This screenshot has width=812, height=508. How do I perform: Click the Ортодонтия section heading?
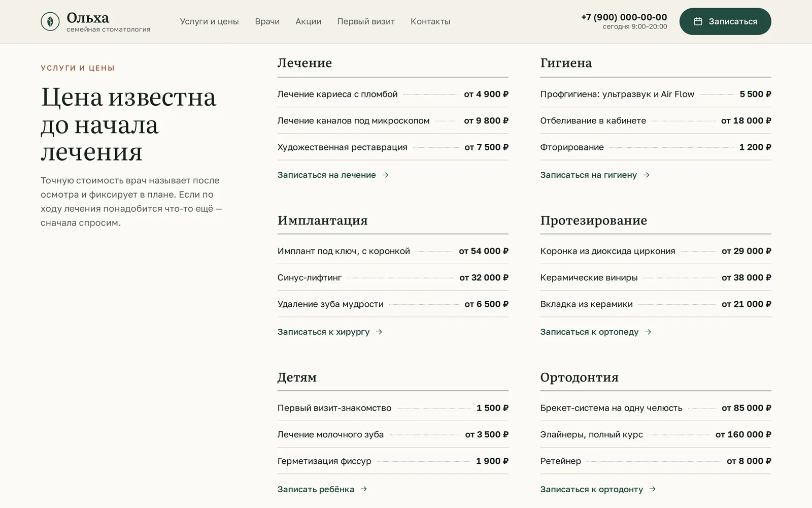tap(579, 377)
